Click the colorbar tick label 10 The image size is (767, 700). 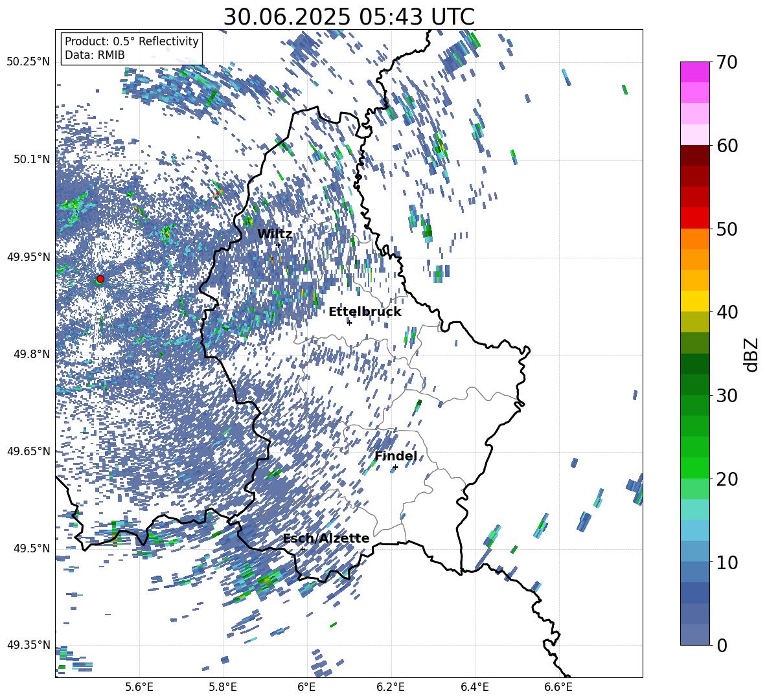pyautogui.click(x=727, y=562)
